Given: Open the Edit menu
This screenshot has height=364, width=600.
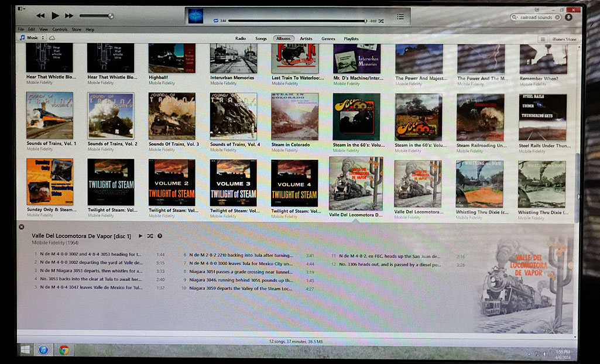Looking at the screenshot, I should 32,29.
